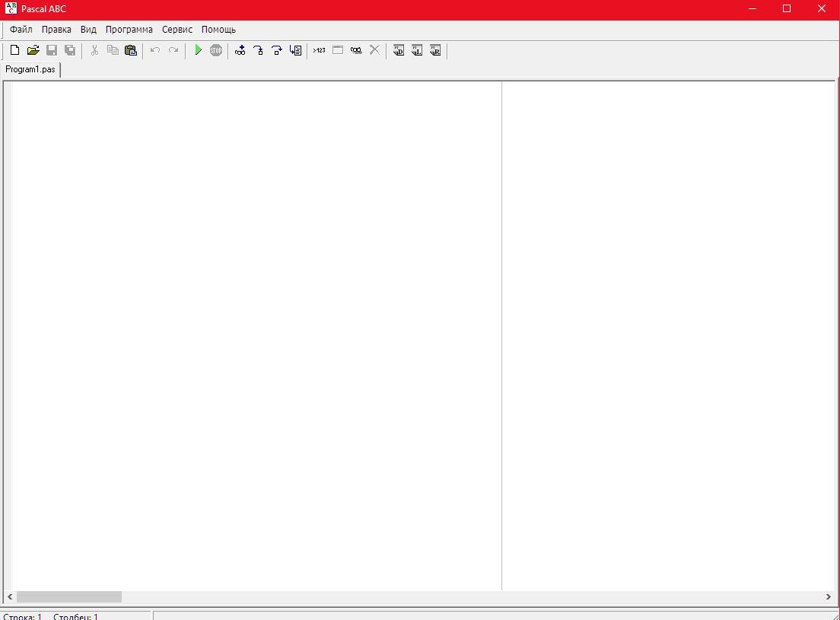Open the Сервис menu
The height and width of the screenshot is (620, 840).
(x=177, y=30)
